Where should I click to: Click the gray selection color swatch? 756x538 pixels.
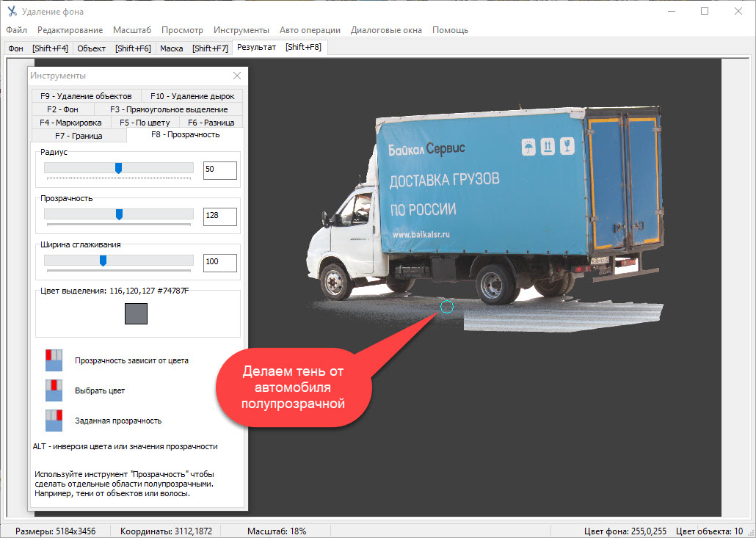click(136, 313)
